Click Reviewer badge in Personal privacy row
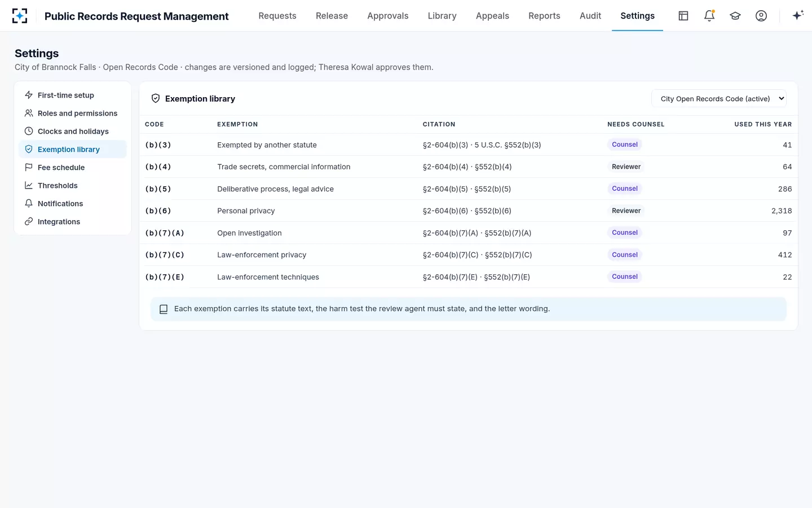Viewport: 812px width, 508px height. coord(626,211)
